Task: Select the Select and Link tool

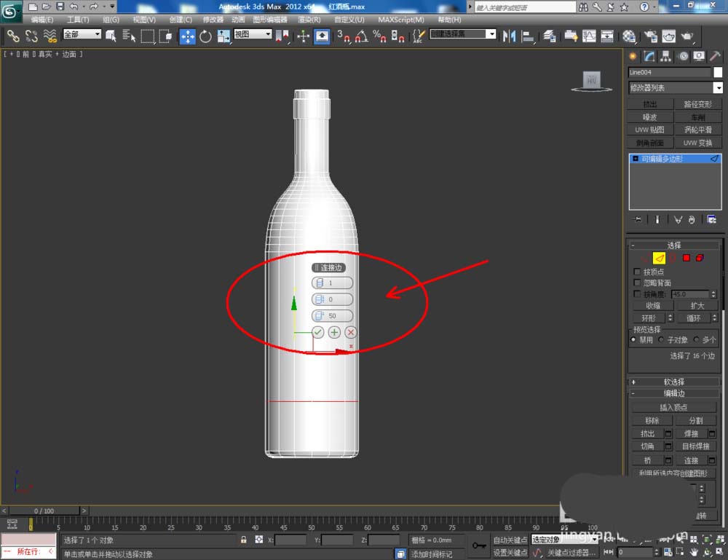Action: [12, 36]
